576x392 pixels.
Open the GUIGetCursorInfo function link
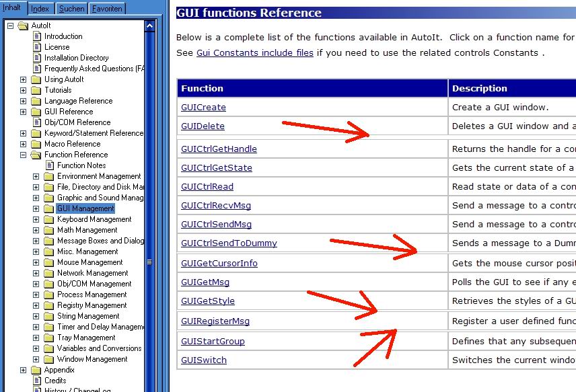coord(219,263)
